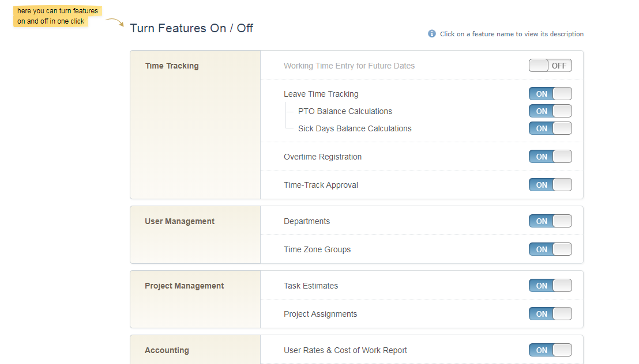
Task: Click Overtime Registration feature name
Action: coord(322,157)
